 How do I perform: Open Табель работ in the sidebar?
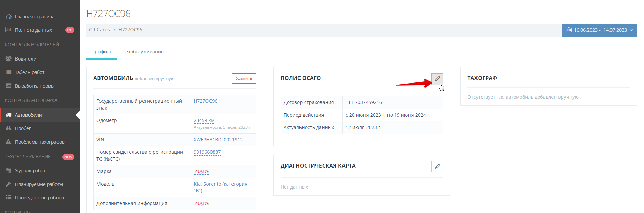29,72
